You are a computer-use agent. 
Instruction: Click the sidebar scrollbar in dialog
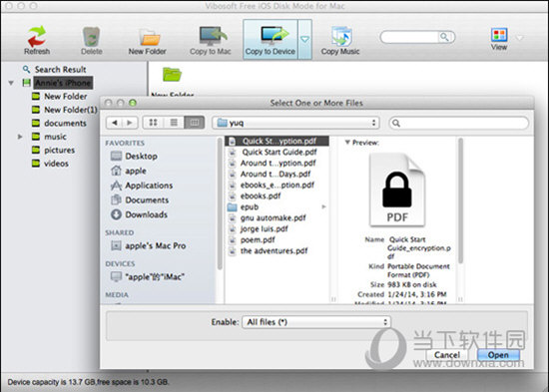click(x=220, y=203)
